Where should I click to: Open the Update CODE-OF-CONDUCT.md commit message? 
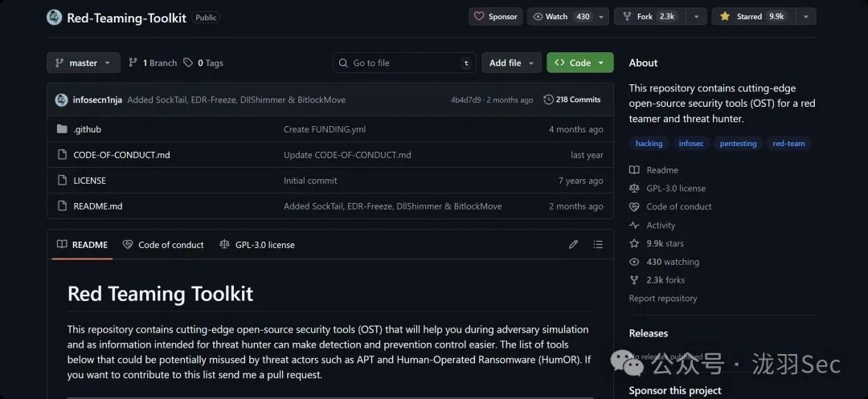[x=348, y=155]
